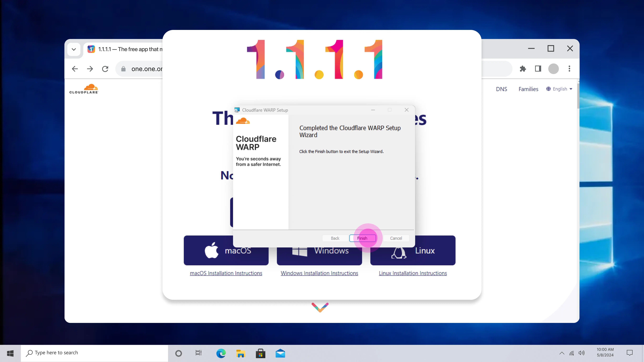This screenshot has height=362, width=644.
Task: Open Cortana from the taskbar
Action: tap(179, 353)
